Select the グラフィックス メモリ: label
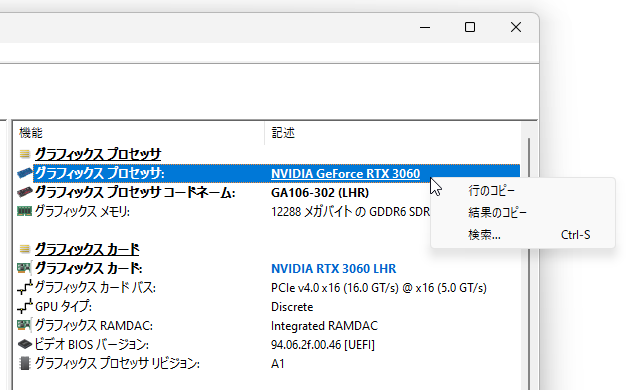Image resolution: width=626 pixels, height=390 pixels. tap(82, 212)
